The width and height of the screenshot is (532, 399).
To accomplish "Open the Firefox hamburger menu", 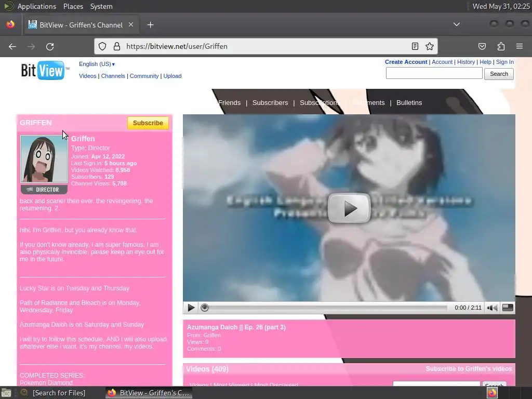I will [x=520, y=46].
